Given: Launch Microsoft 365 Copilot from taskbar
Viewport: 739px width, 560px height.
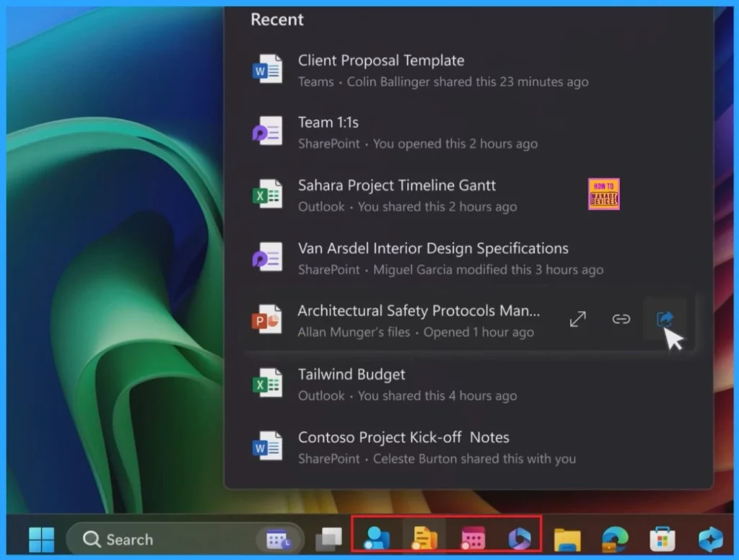Looking at the screenshot, I should (x=520, y=538).
